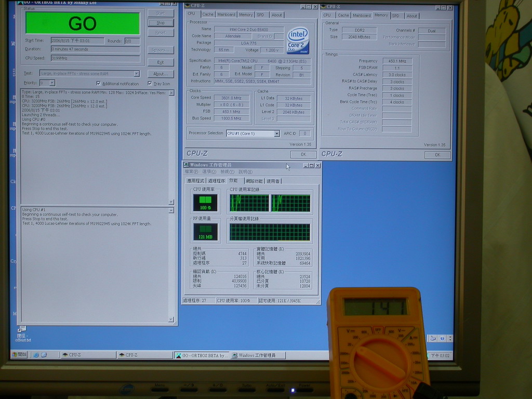Open the Sensors dialog in ORTHOS
The height and width of the screenshot is (399, 532).
(x=161, y=50)
